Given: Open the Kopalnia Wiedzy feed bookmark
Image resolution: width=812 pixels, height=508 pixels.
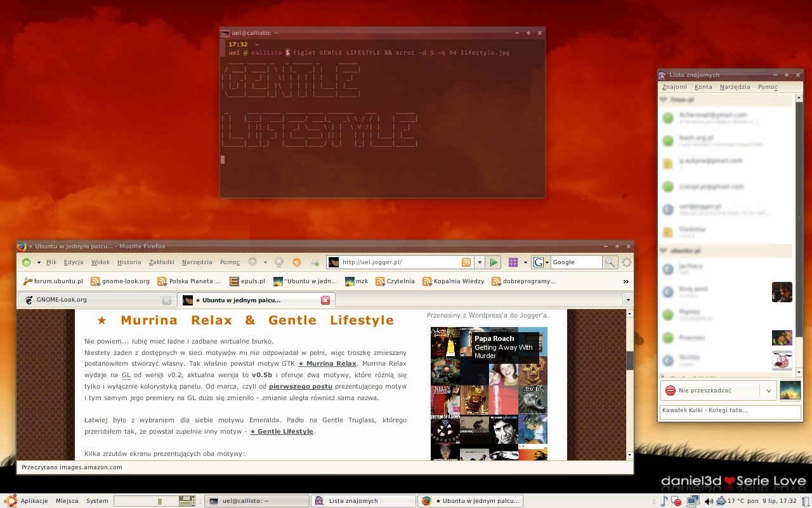Looking at the screenshot, I should (x=453, y=281).
